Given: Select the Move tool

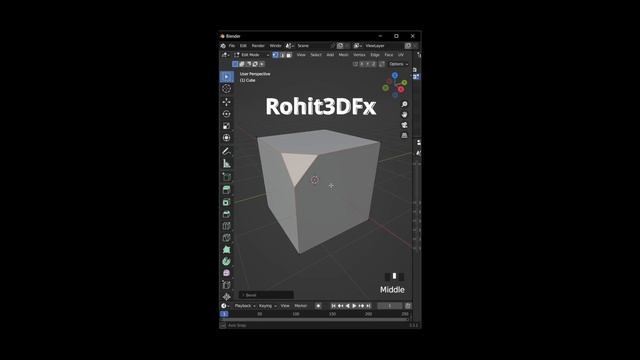Looking at the screenshot, I should point(227,102).
